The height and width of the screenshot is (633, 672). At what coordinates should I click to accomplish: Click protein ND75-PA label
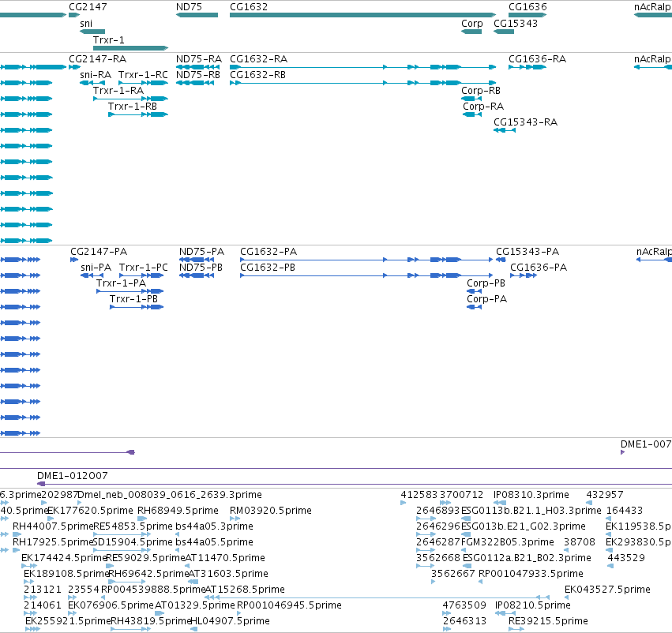pyautogui.click(x=201, y=252)
